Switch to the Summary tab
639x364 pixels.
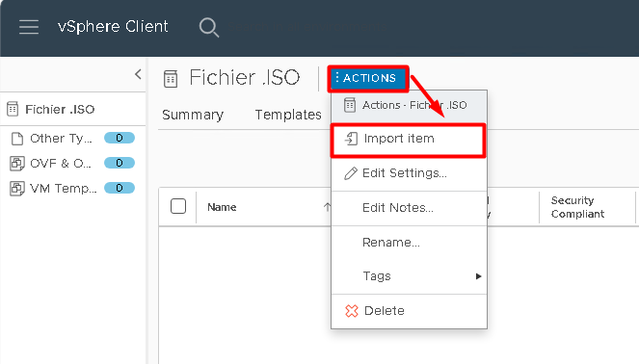pos(193,115)
